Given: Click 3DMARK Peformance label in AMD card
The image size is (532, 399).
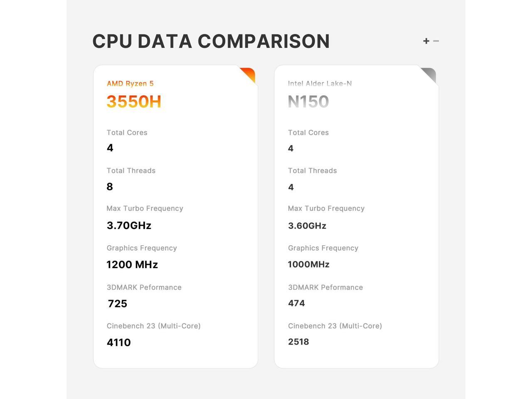Looking at the screenshot, I should point(144,287).
